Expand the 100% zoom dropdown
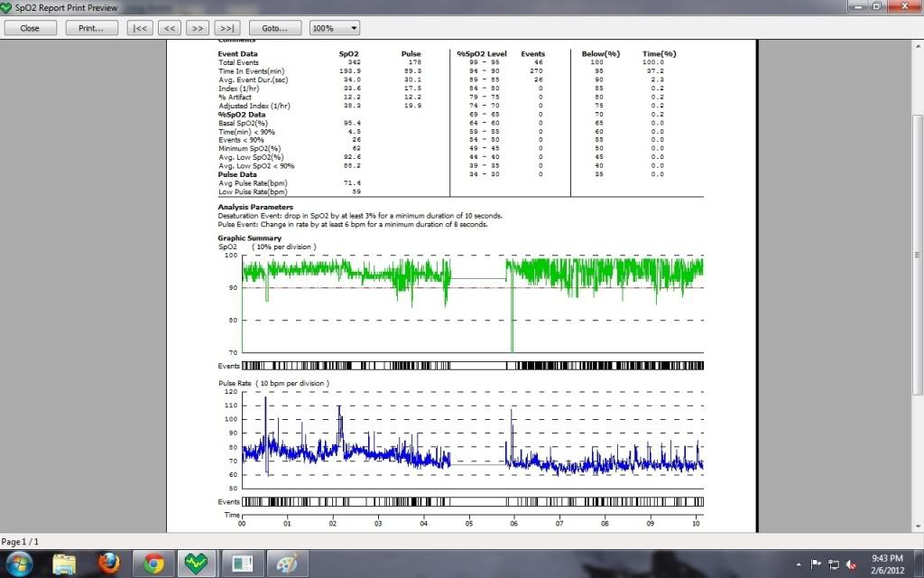Image resolution: width=924 pixels, height=578 pixels. pyautogui.click(x=335, y=28)
